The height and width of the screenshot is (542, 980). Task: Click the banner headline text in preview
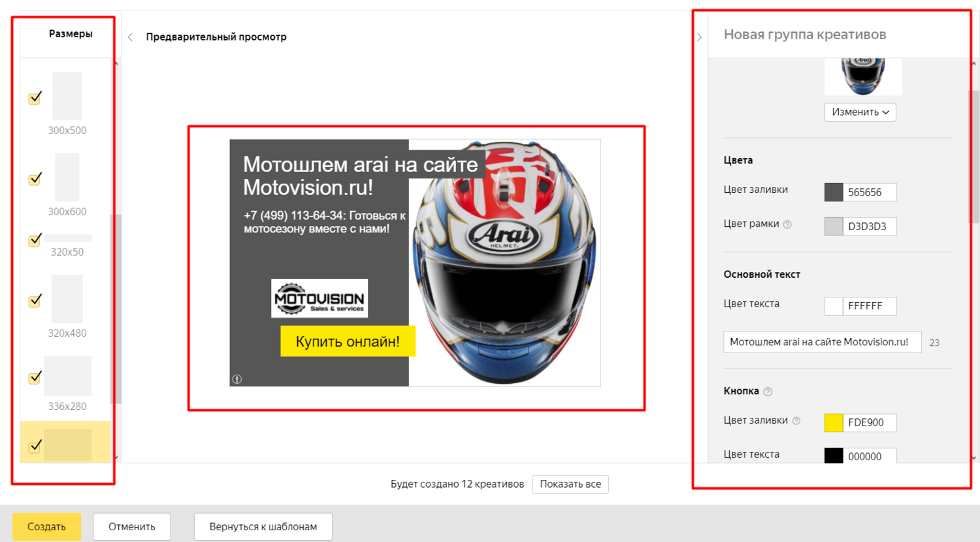click(x=361, y=176)
